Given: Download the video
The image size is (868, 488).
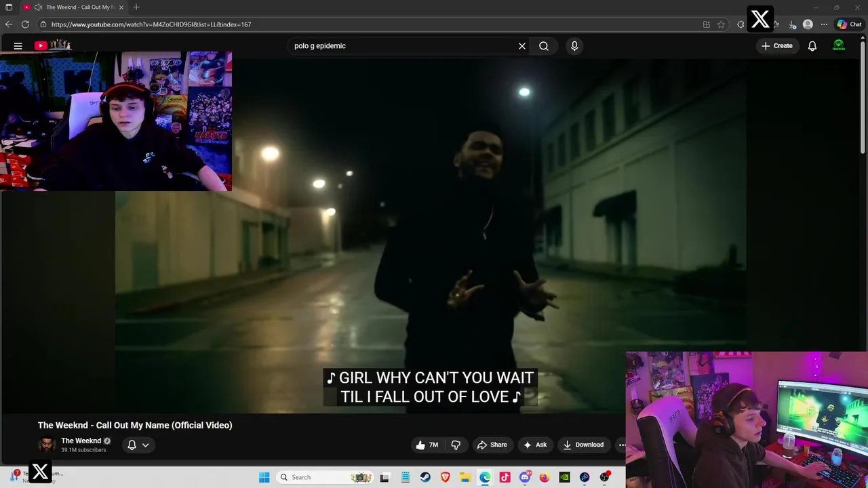Looking at the screenshot, I should pos(583,445).
